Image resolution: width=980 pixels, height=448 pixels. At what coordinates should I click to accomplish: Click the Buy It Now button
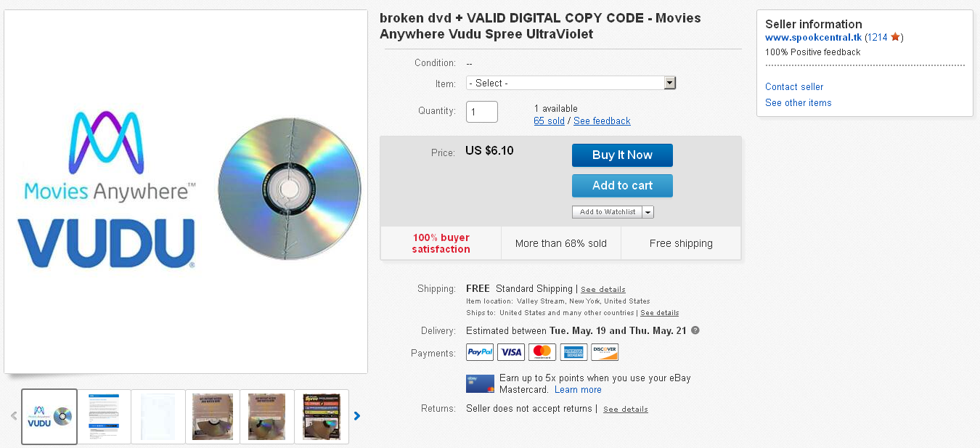622,155
